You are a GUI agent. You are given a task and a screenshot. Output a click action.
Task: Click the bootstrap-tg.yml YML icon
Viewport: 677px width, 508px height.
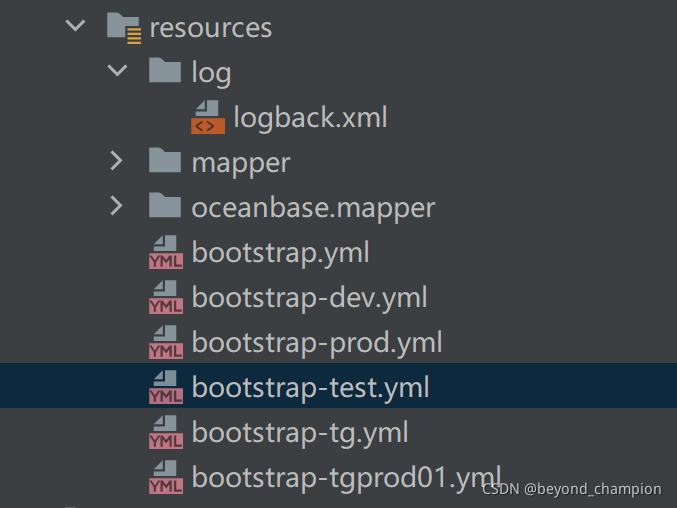(x=166, y=432)
